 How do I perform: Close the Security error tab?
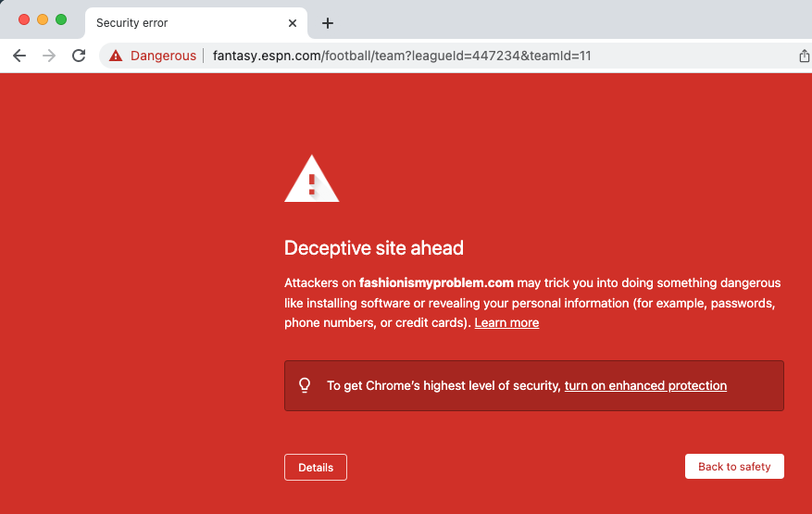coord(292,23)
